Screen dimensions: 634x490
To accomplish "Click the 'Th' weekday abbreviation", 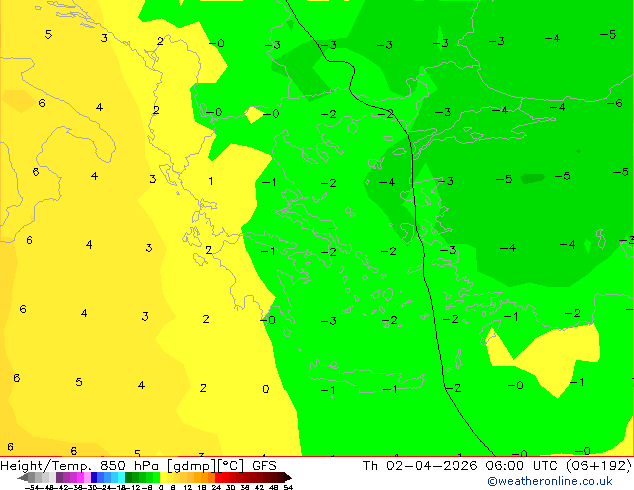I will [370, 466].
